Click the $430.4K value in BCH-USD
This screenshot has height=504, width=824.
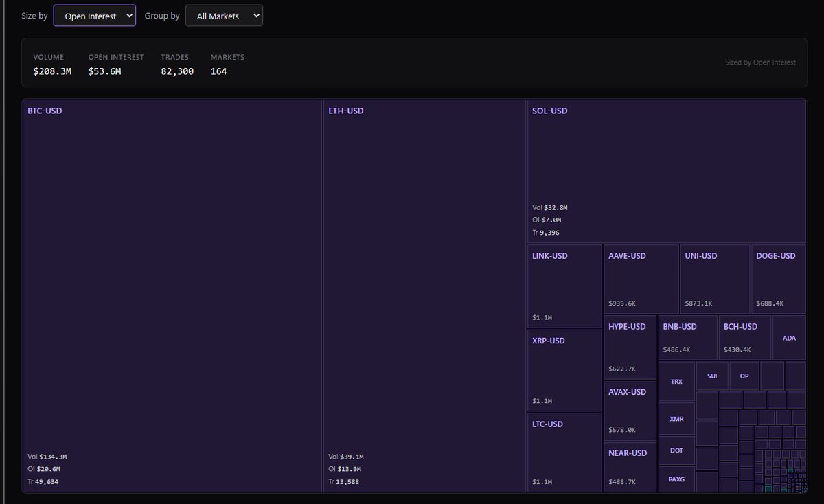(x=737, y=350)
